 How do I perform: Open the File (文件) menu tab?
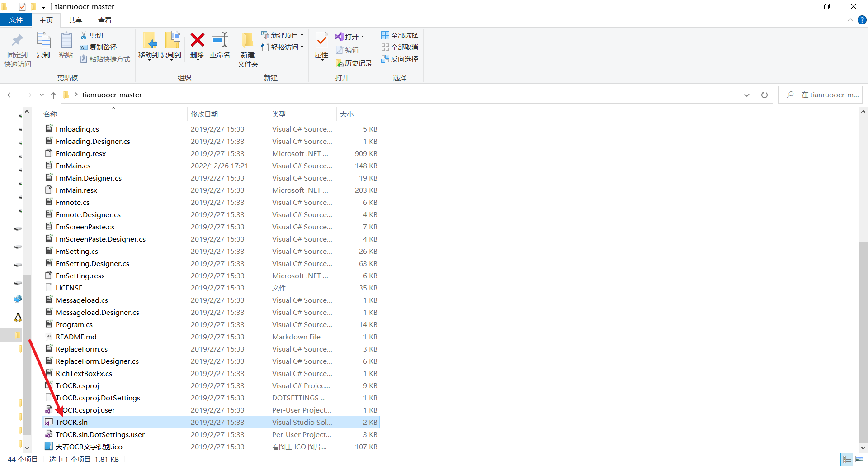pyautogui.click(x=16, y=20)
